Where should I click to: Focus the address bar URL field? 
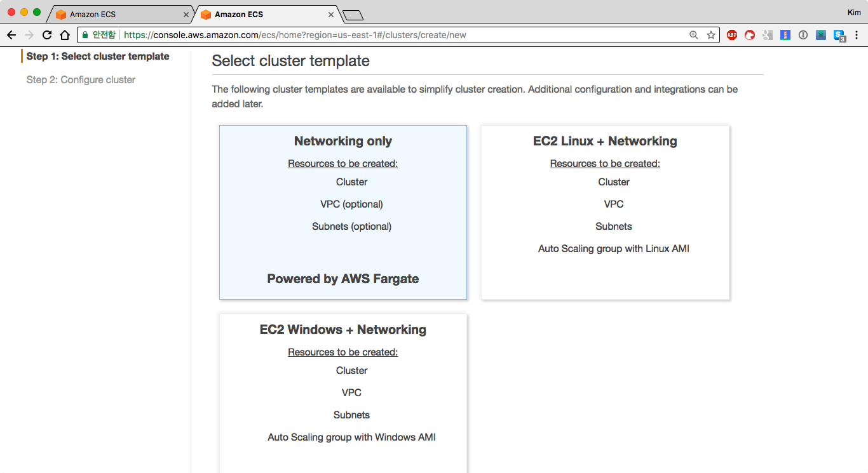[x=381, y=35]
